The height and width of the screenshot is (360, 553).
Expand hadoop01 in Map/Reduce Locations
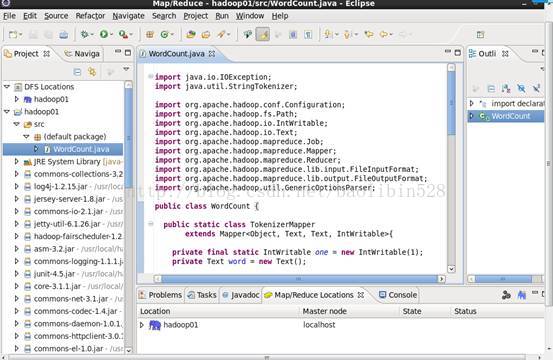coord(142,325)
